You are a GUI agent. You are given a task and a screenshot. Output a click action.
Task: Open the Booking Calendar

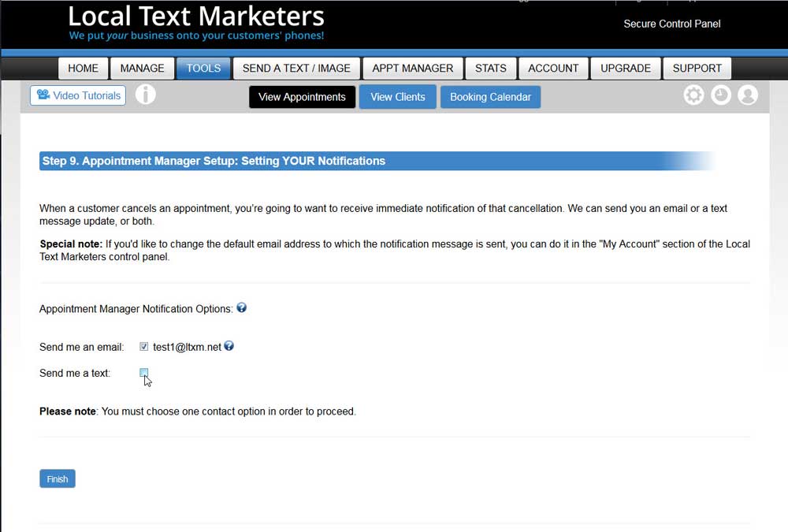pos(490,97)
